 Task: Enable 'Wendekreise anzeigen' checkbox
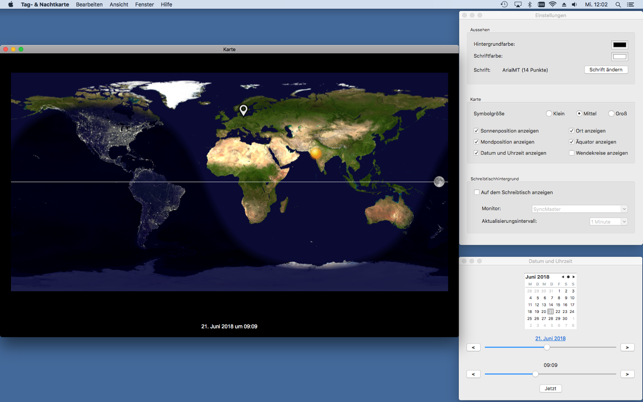[x=572, y=153]
